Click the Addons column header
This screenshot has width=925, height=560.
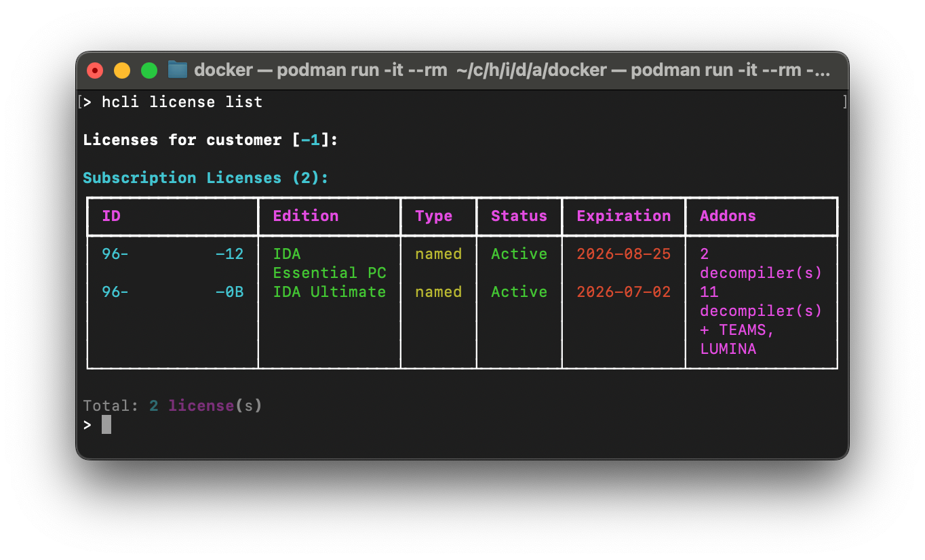(727, 216)
